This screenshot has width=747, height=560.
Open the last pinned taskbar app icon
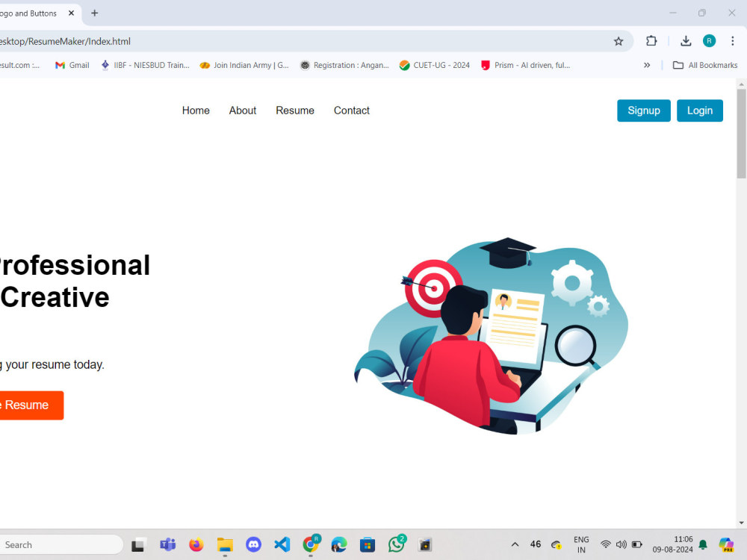pos(425,544)
